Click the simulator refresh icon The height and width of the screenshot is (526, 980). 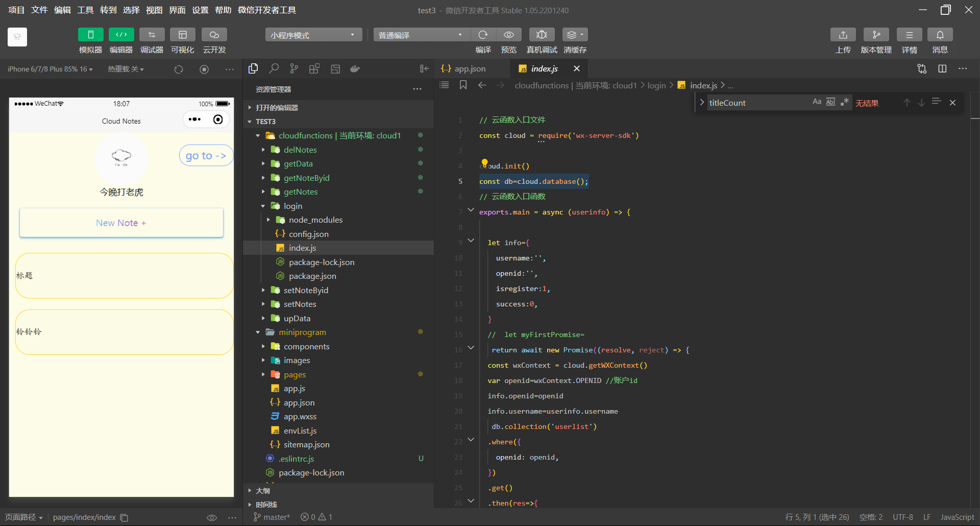(179, 69)
